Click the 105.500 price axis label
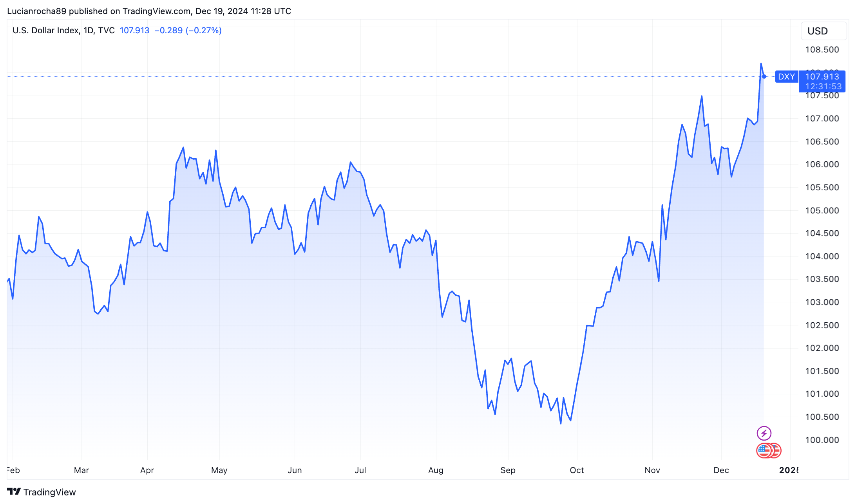Image resolution: width=856 pixels, height=504 pixels. click(x=822, y=188)
